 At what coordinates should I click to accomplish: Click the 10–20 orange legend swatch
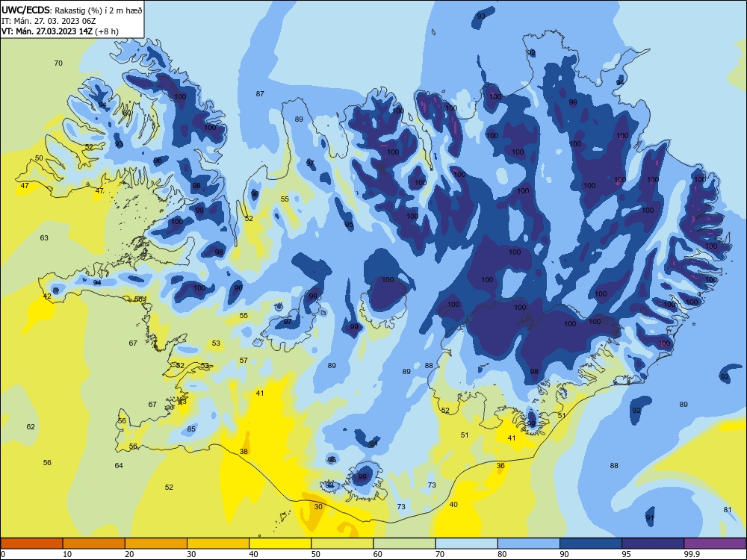pyautogui.click(x=94, y=544)
